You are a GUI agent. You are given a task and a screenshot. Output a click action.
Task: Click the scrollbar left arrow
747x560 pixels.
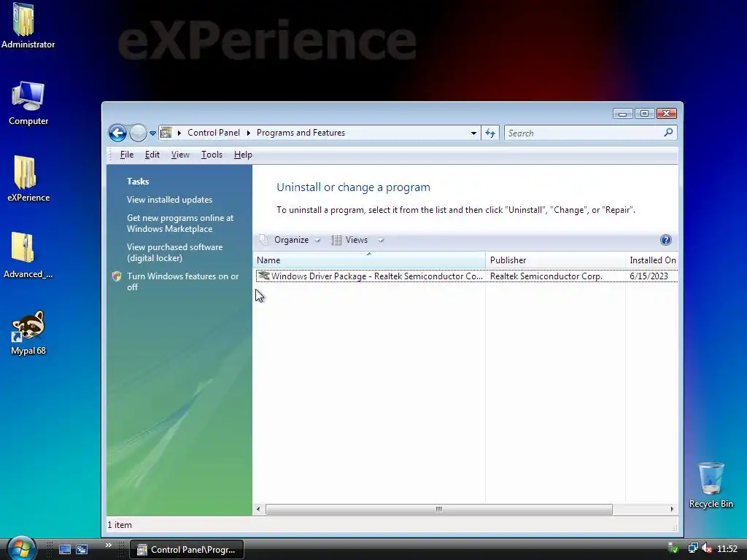tap(258, 509)
